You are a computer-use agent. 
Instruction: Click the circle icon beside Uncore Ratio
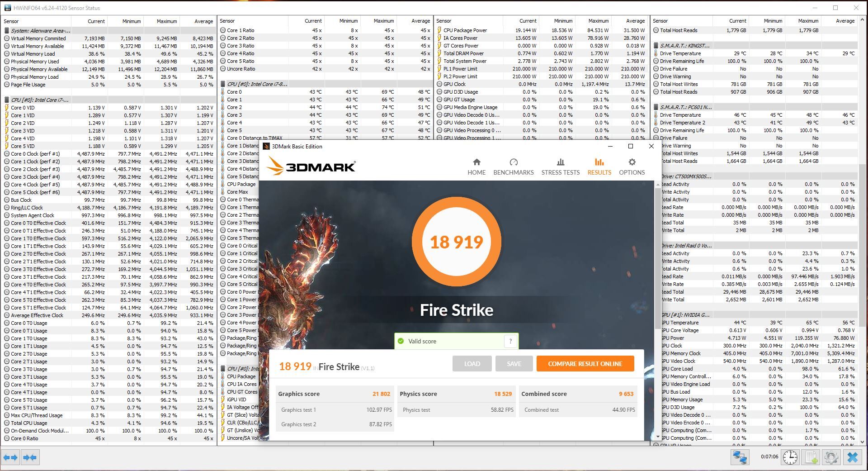click(223, 69)
